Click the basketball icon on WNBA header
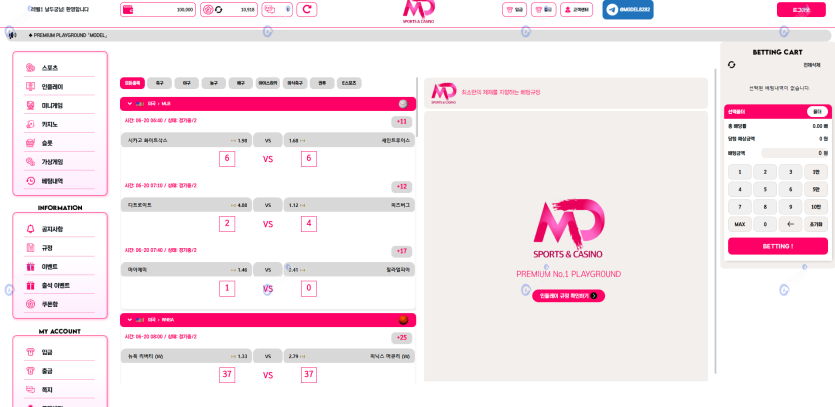This screenshot has width=835, height=407. [403, 320]
